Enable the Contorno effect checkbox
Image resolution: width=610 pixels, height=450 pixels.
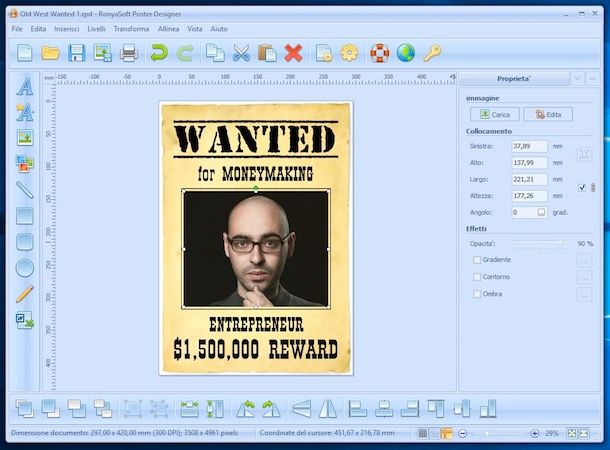click(x=477, y=277)
